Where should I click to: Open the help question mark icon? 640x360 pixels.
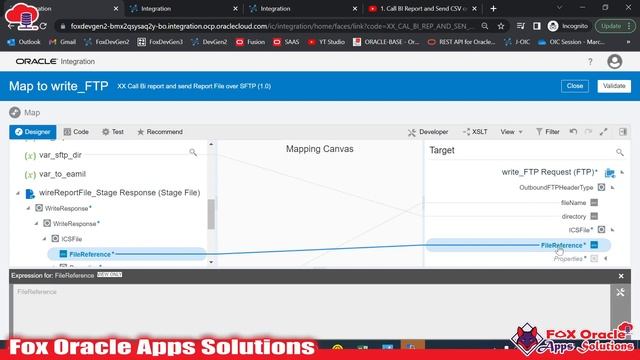click(x=590, y=62)
